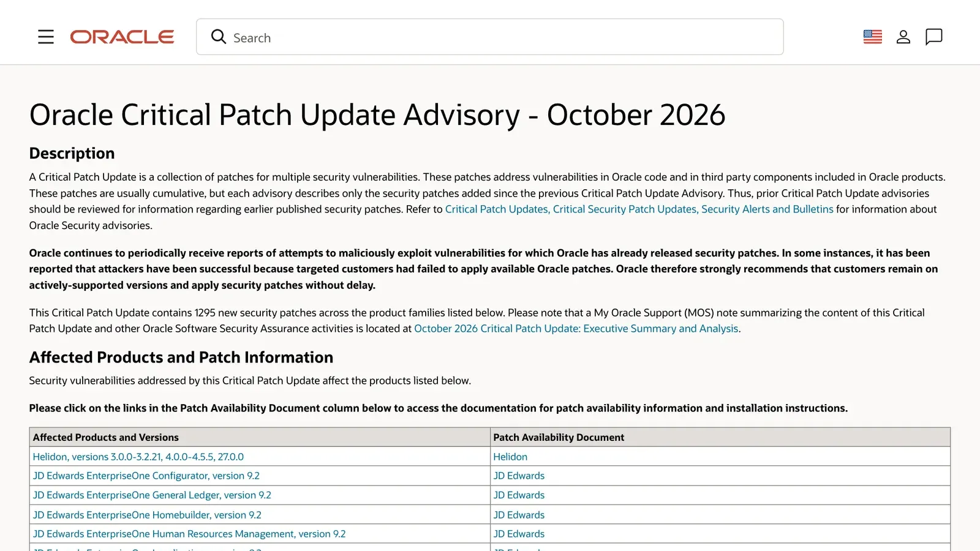
Task: Open JD Edwards patch document in Homebuilder row
Action: [519, 515]
